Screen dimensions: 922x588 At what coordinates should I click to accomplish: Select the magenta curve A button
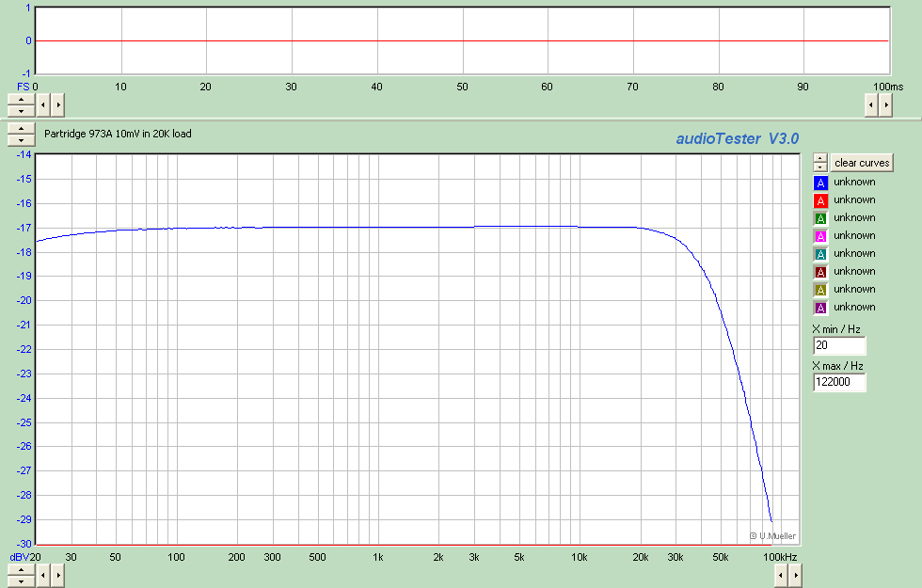pyautogui.click(x=820, y=236)
